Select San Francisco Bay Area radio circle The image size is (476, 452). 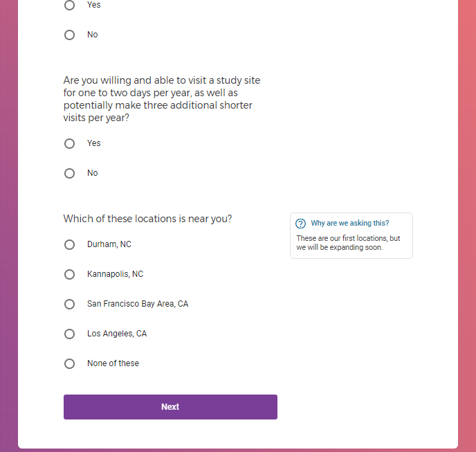tap(69, 304)
